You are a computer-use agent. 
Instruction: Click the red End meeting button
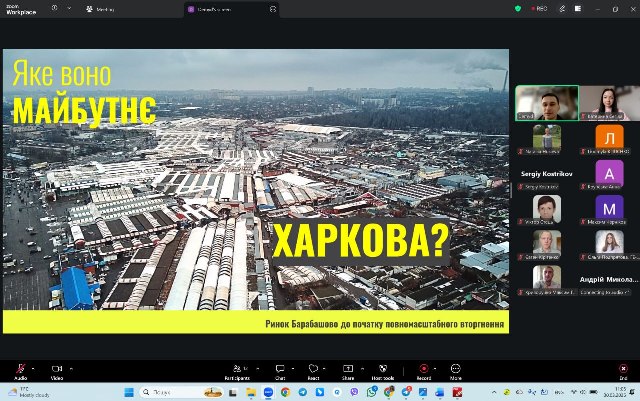click(x=623, y=369)
